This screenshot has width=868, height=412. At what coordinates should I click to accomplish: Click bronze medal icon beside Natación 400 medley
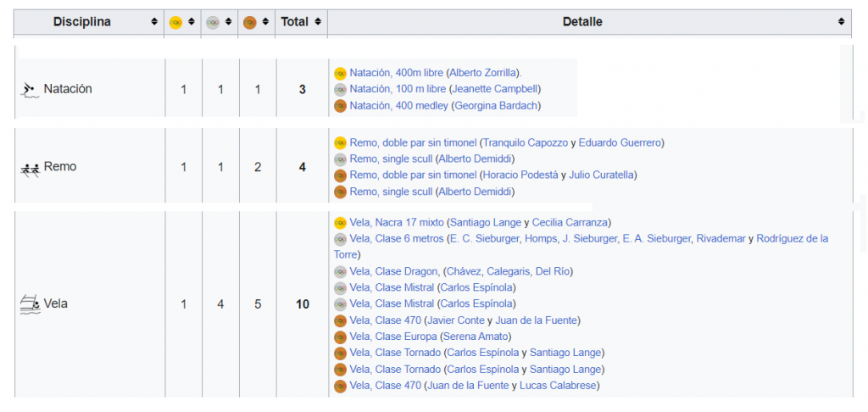[341, 106]
